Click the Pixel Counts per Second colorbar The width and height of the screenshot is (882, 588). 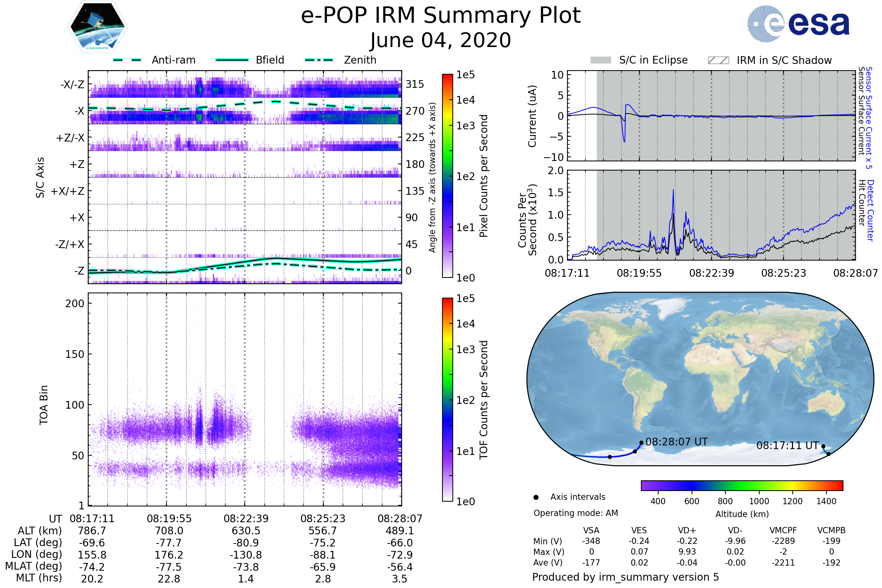(x=448, y=176)
